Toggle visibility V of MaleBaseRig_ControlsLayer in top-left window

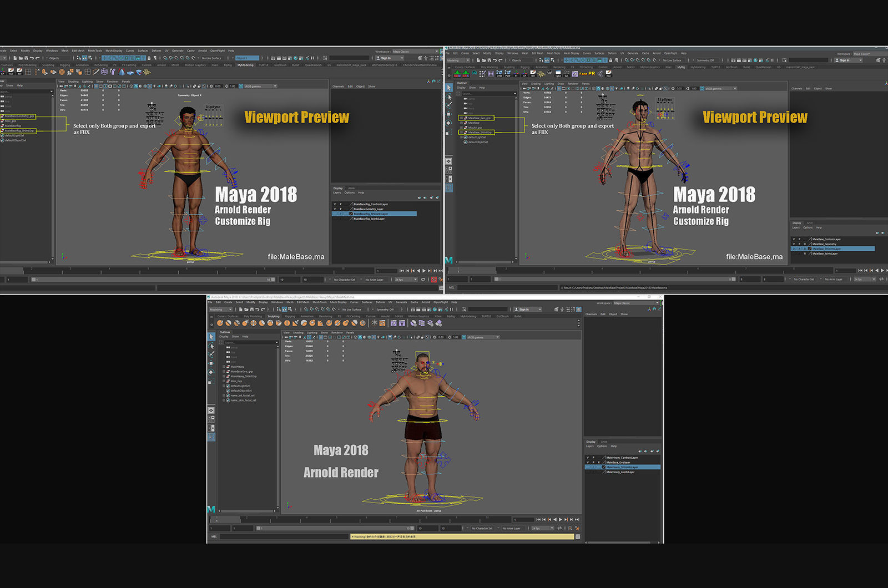pyautogui.click(x=335, y=204)
